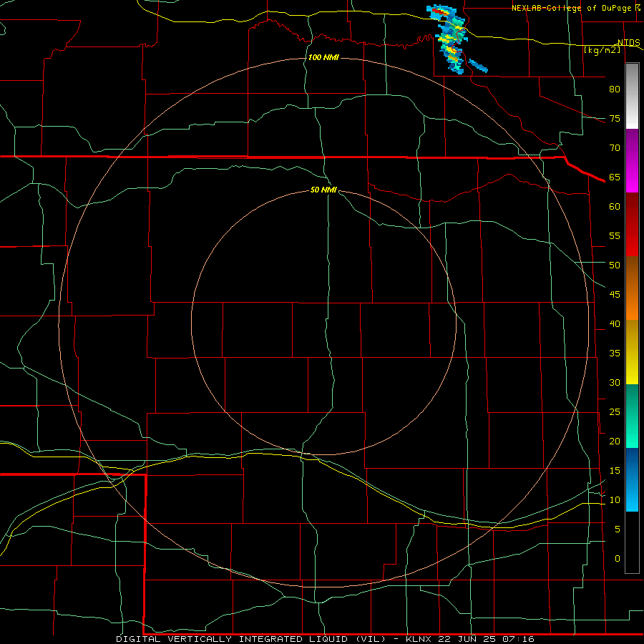Click the scale value 70
644x644 pixels.
(x=615, y=148)
